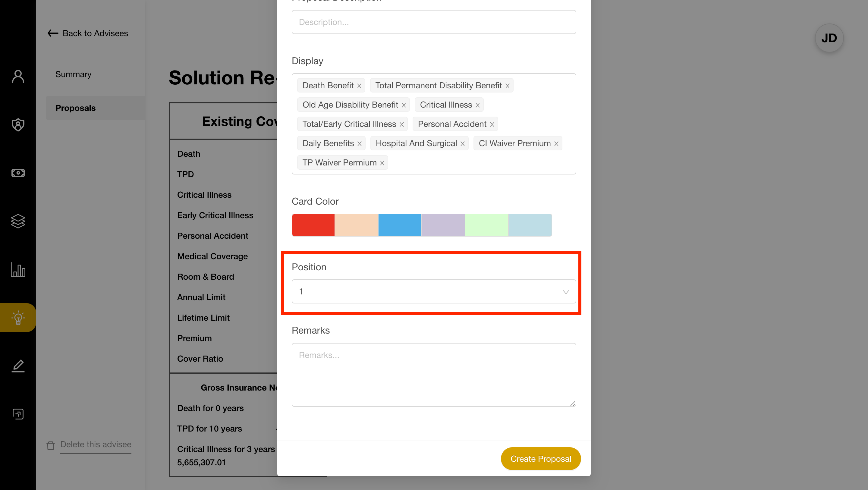Select the layers/stack icon in sidebar
868x490 pixels.
17,221
